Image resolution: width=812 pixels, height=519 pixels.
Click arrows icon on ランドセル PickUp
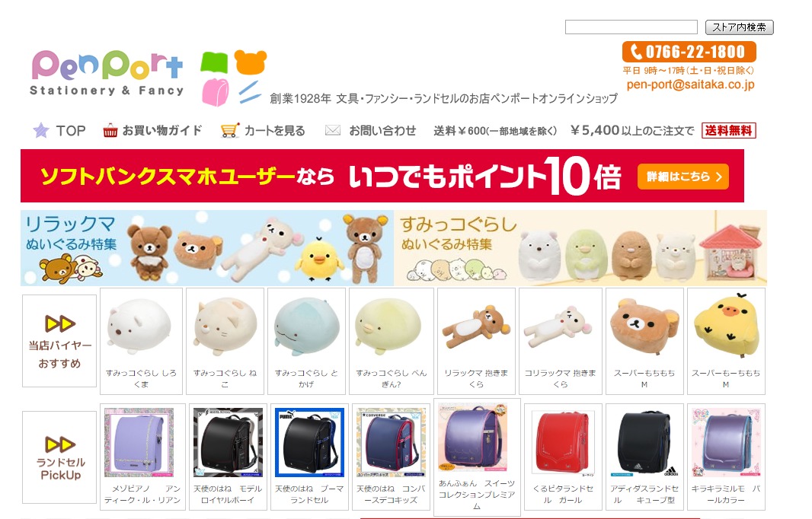coord(60,444)
